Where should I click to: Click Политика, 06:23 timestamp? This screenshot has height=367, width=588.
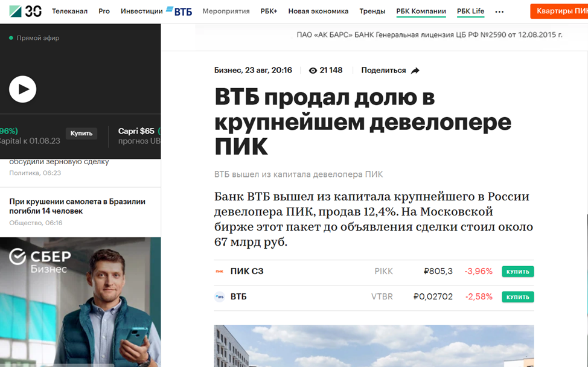(35, 173)
